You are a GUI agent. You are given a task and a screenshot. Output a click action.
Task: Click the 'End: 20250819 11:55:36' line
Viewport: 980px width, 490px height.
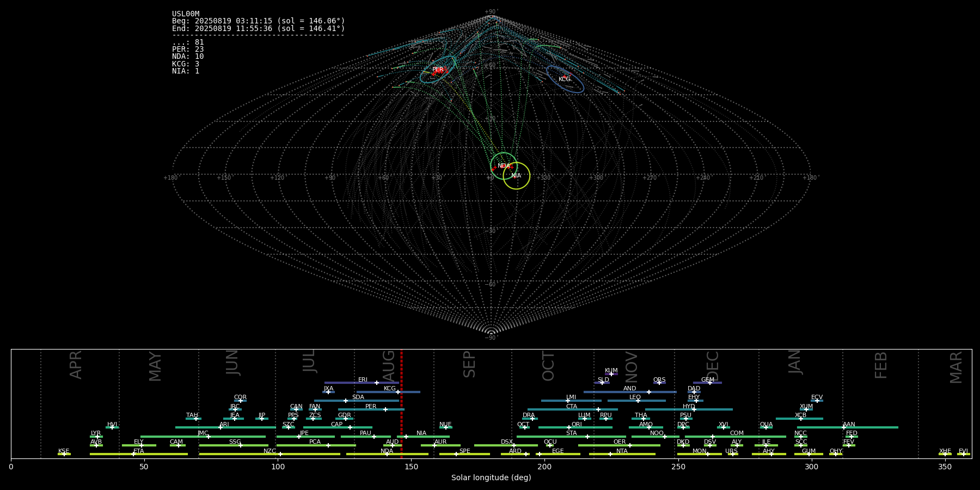[259, 28]
